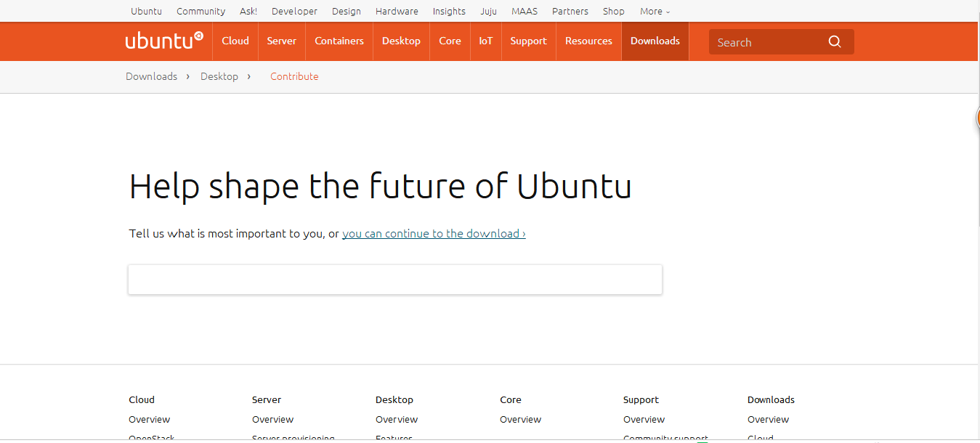Open the Shop link
The height and width of the screenshot is (443, 980).
point(614,11)
